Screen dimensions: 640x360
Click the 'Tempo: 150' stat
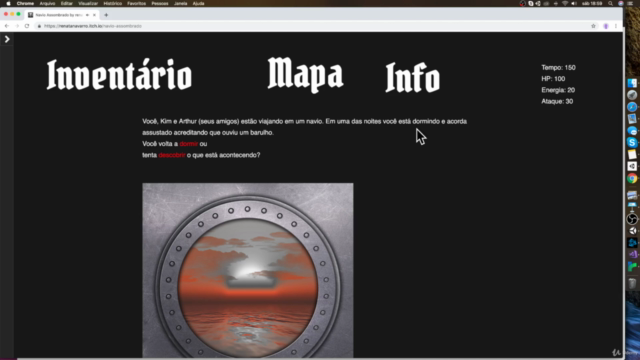click(x=558, y=68)
